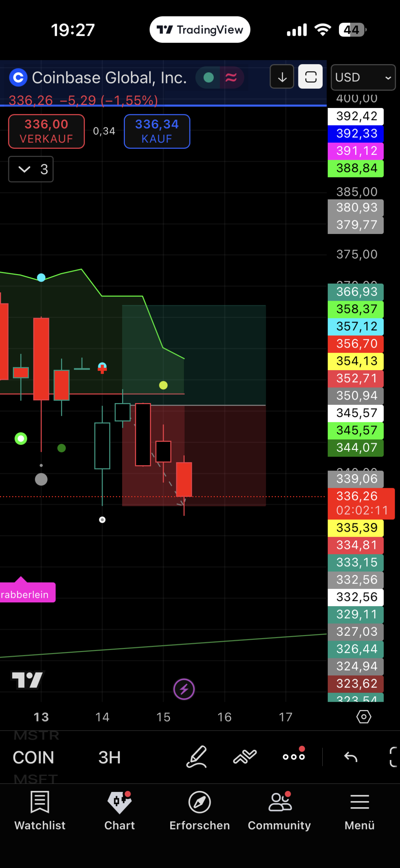Image resolution: width=400 pixels, height=868 pixels.
Task: Tap the COIN symbol selector
Action: 34,757
